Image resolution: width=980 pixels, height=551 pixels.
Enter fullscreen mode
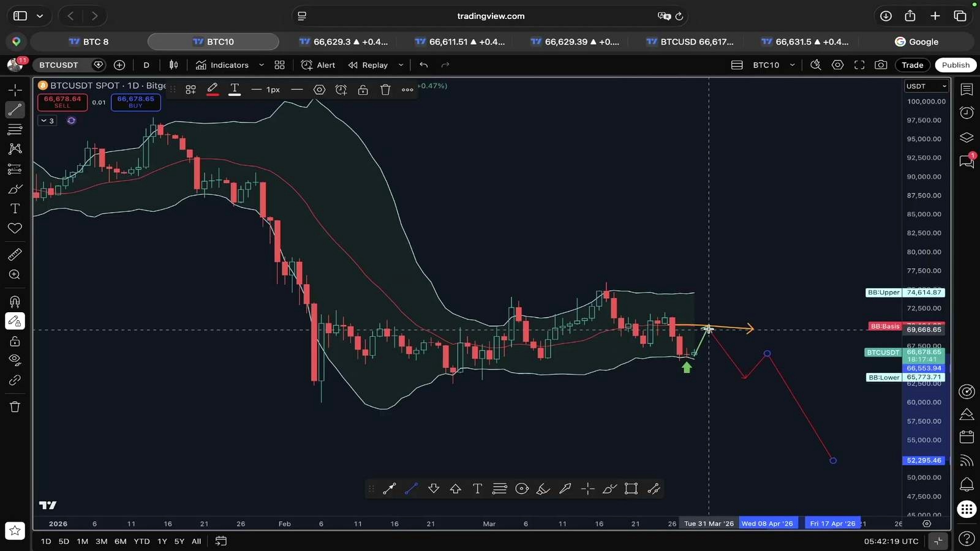[x=859, y=65]
